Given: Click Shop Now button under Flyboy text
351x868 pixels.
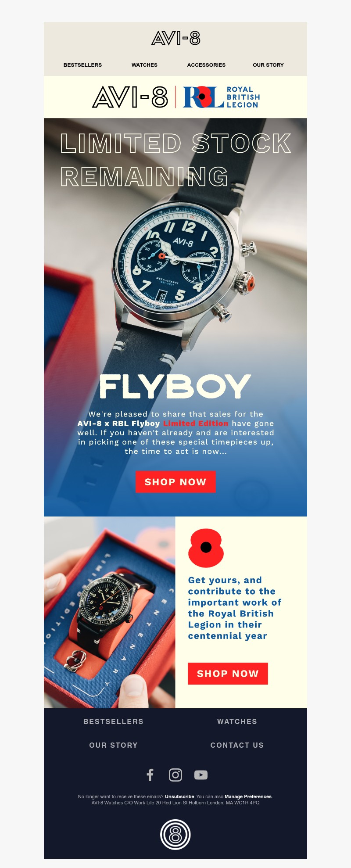Looking at the screenshot, I should point(175,482).
